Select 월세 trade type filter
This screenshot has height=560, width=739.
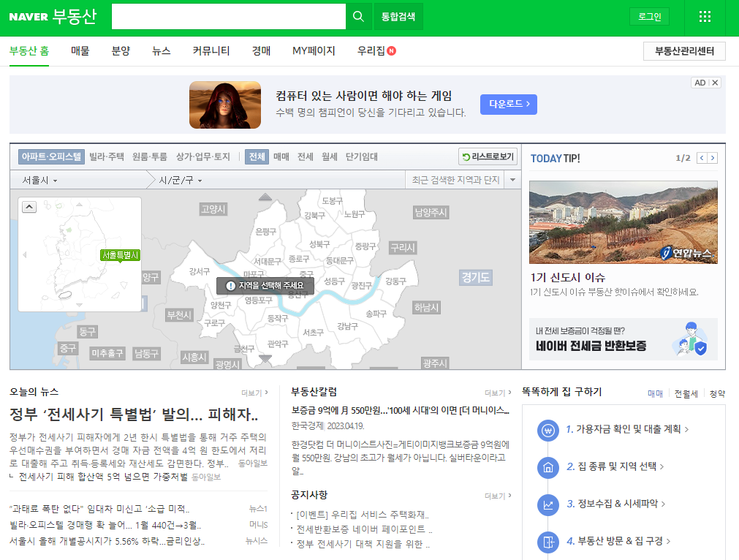click(330, 156)
